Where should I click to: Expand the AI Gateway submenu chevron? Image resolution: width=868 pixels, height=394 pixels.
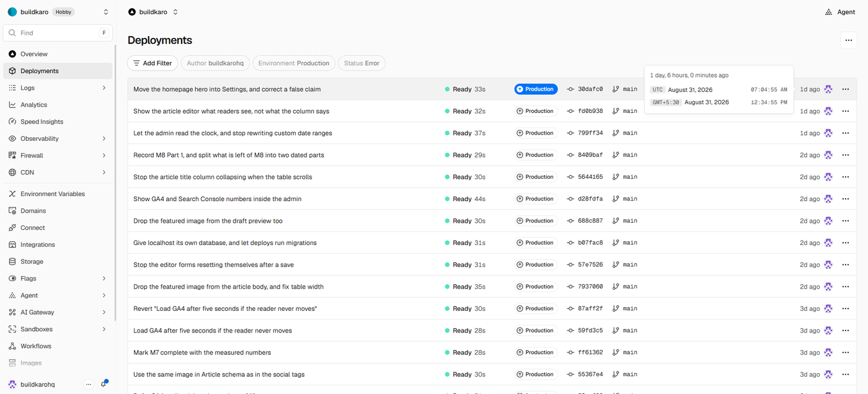104,312
